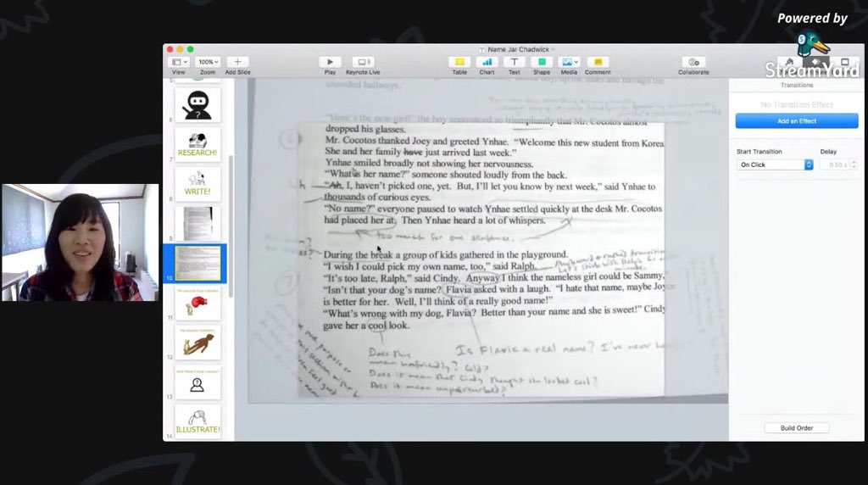Open Build Order
The height and width of the screenshot is (485, 868).
point(797,428)
